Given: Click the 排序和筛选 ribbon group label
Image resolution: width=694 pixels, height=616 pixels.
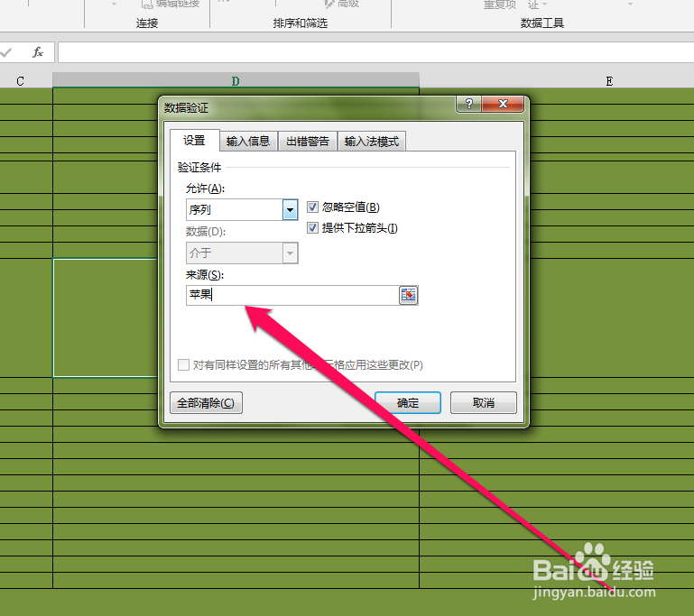Looking at the screenshot, I should (x=301, y=23).
